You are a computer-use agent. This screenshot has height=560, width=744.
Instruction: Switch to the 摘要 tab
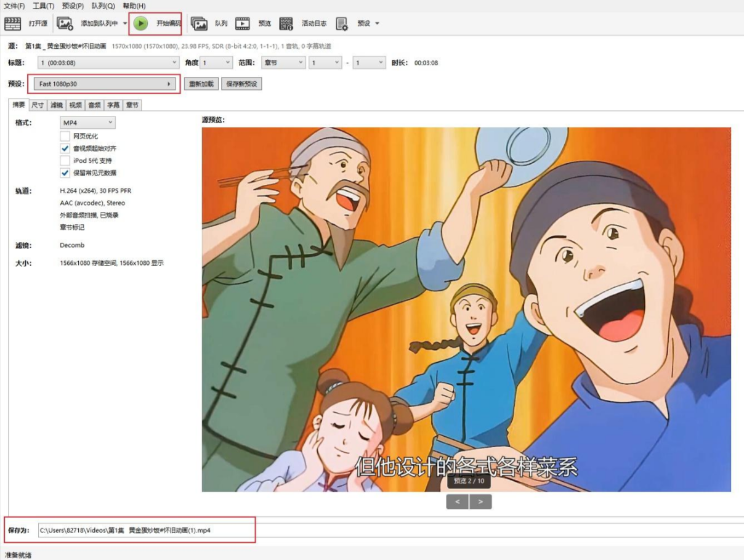[19, 105]
